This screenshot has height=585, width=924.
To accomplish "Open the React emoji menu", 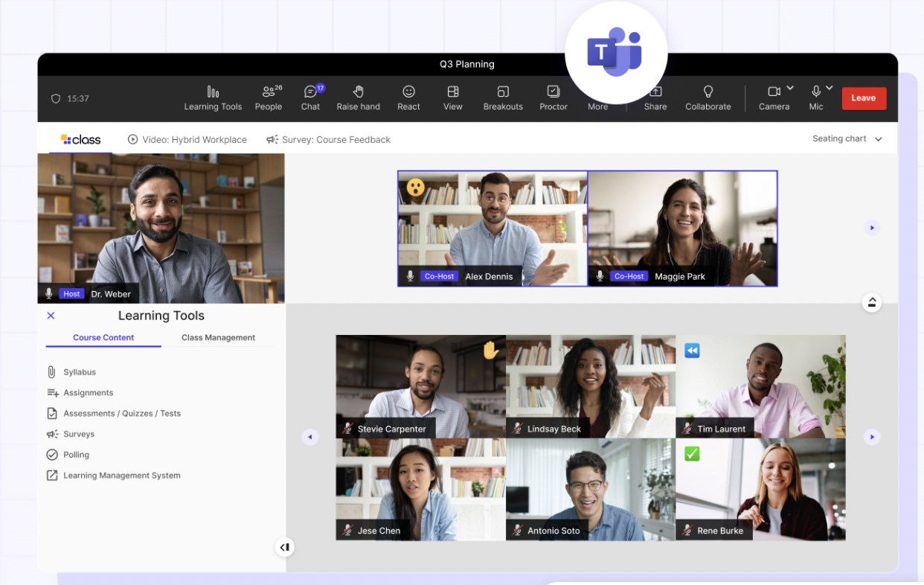I will pyautogui.click(x=408, y=97).
